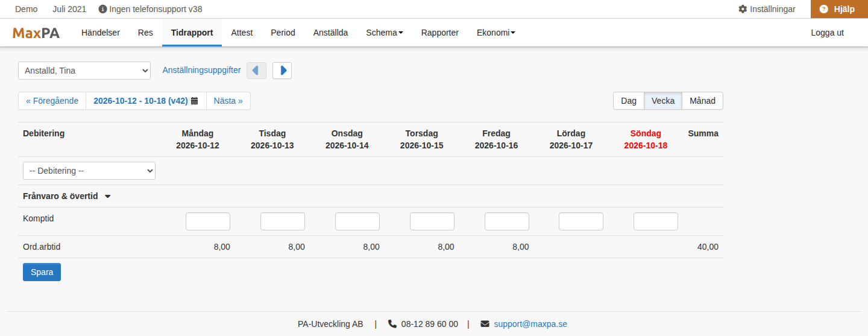Click Komptid field for Lördag
The height and width of the screenshot is (336, 868).
[x=581, y=221]
